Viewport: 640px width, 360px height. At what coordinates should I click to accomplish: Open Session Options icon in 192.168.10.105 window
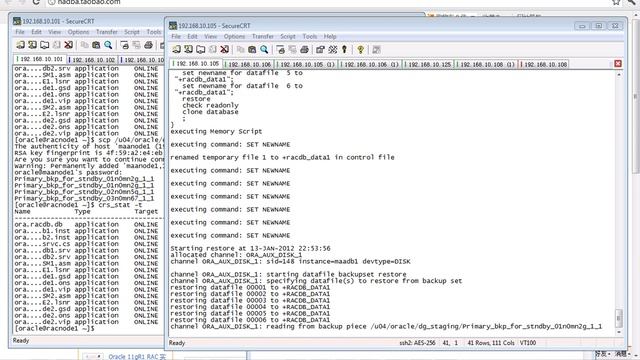(320, 49)
